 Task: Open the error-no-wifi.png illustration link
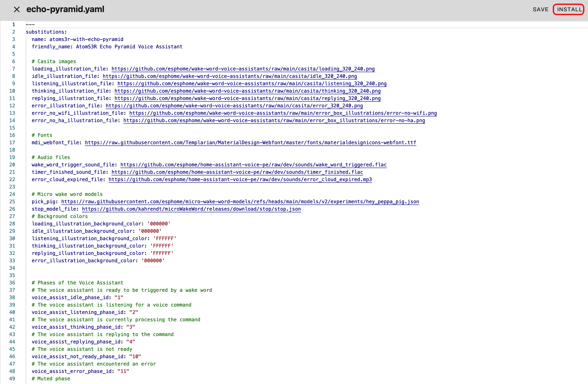tap(283, 113)
